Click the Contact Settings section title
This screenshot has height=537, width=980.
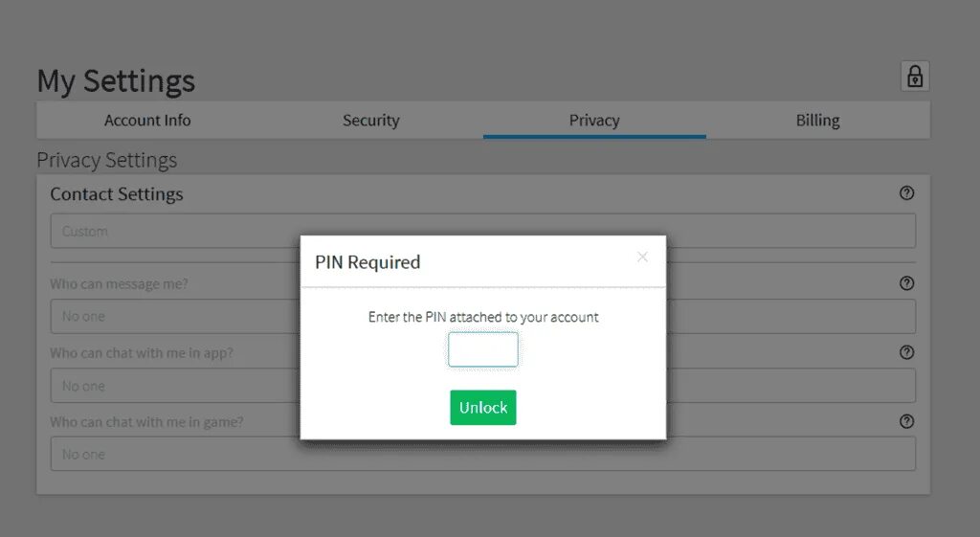point(117,193)
